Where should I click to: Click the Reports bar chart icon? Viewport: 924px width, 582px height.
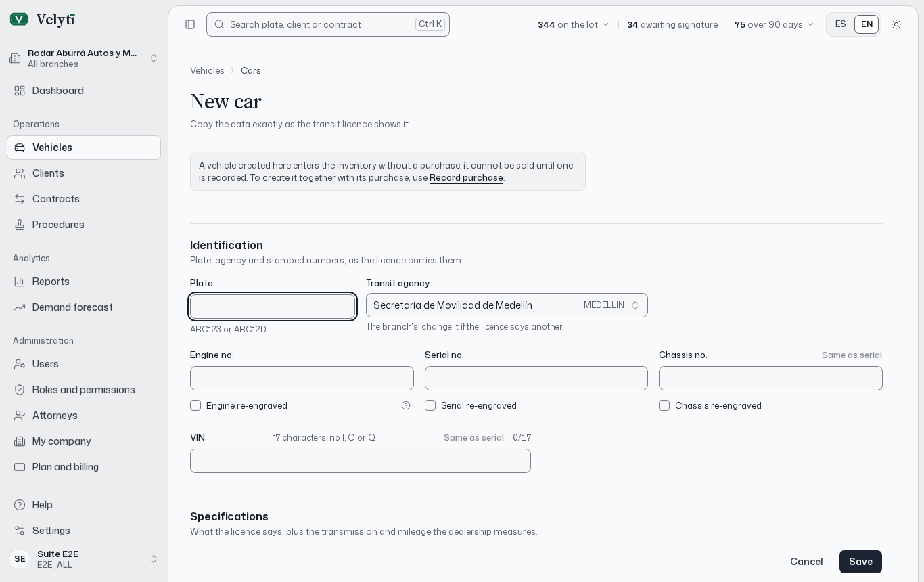(20, 282)
